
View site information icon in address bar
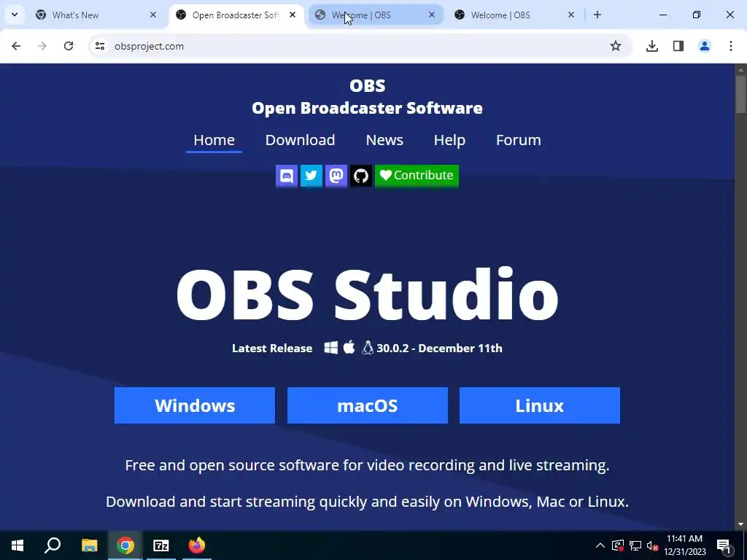tap(99, 46)
